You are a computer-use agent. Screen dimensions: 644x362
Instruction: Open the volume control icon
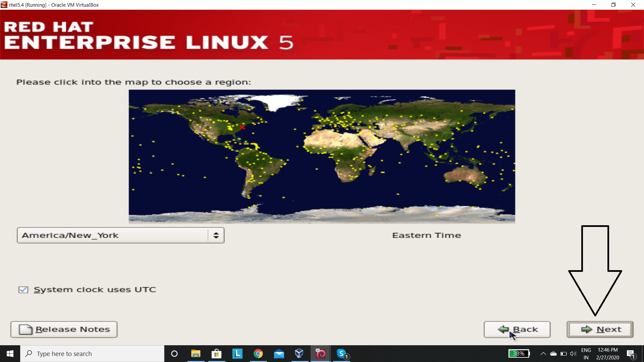[x=573, y=354]
